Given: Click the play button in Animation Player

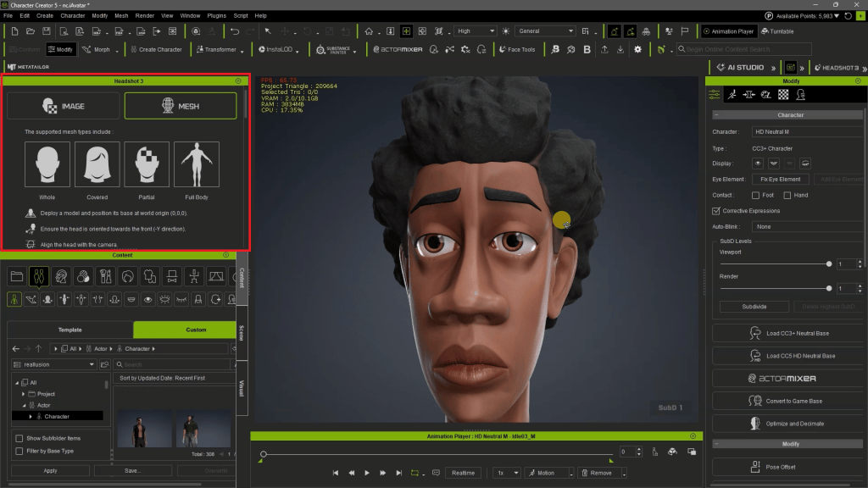Looking at the screenshot, I should pos(366,473).
